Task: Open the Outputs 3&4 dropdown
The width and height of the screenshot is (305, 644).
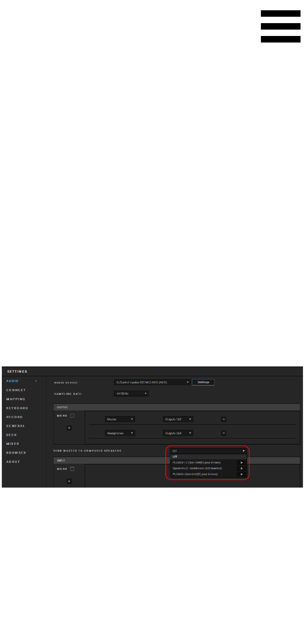Action: (178, 433)
